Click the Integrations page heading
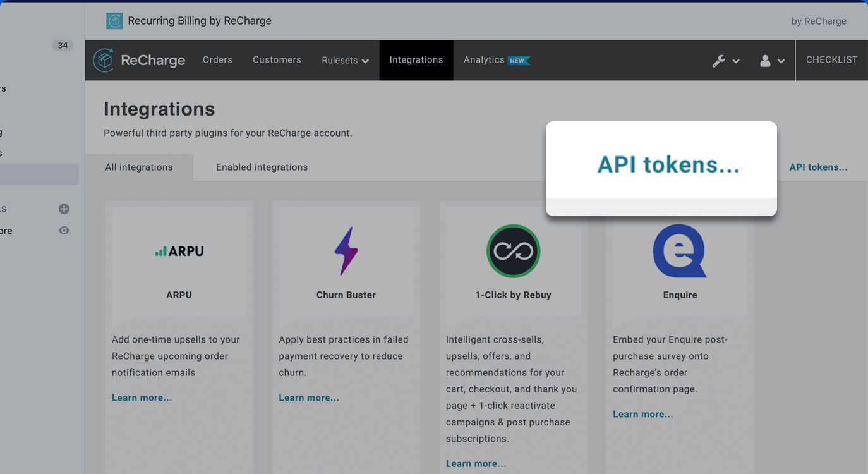Image resolution: width=868 pixels, height=474 pixels. (x=159, y=109)
